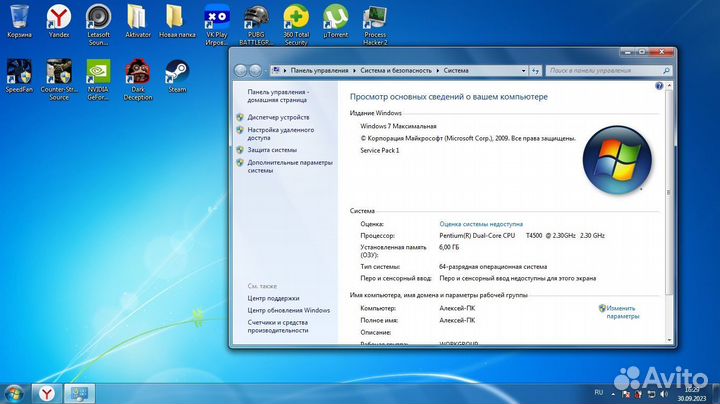Open Панель управления домашняя страница link
This screenshot has width=720, height=404.
pyautogui.click(x=278, y=95)
